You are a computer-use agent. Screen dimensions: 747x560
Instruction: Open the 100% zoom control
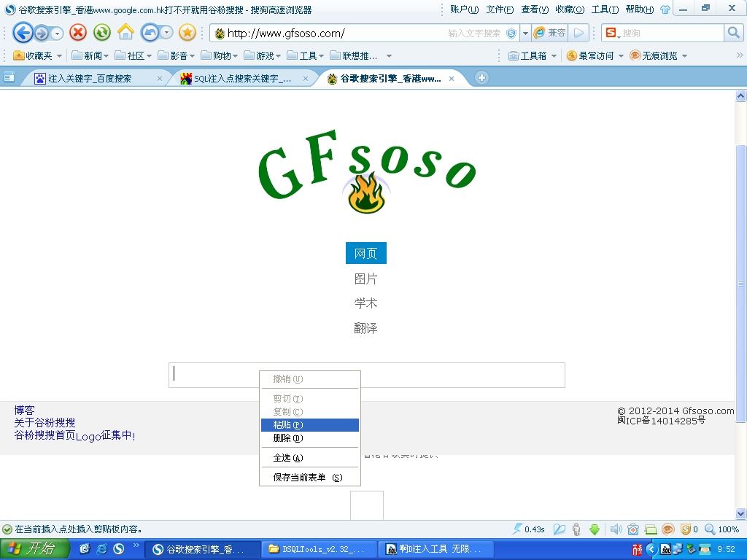coord(721,529)
